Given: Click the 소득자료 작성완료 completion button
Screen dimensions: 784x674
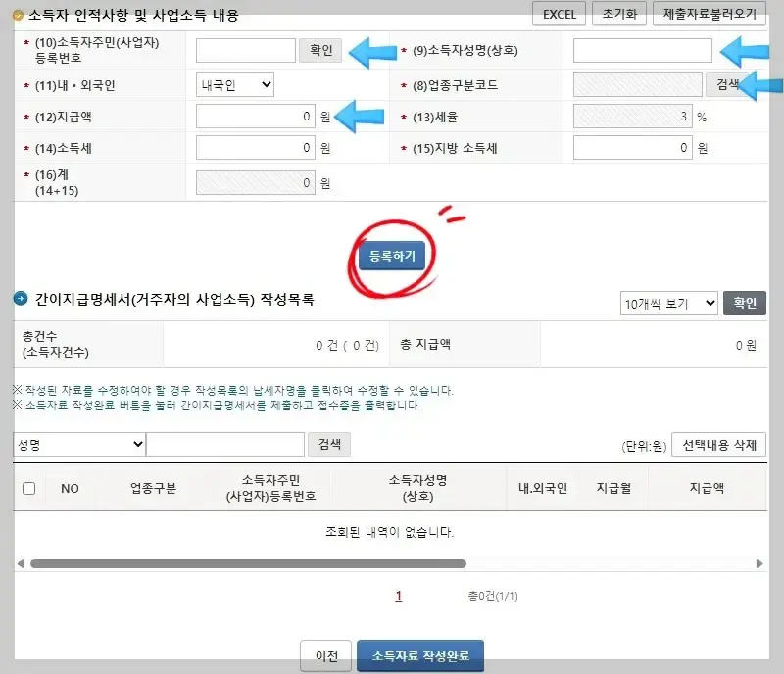Looking at the screenshot, I should 420,656.
